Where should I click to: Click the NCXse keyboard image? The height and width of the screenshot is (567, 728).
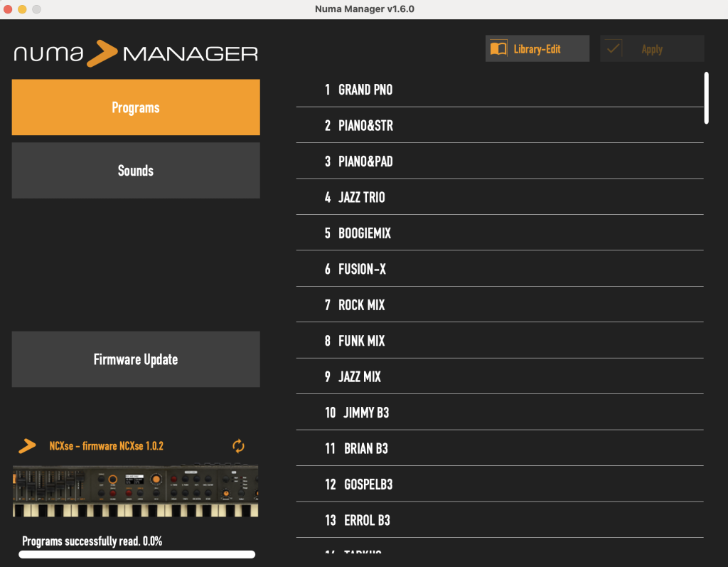point(136,491)
